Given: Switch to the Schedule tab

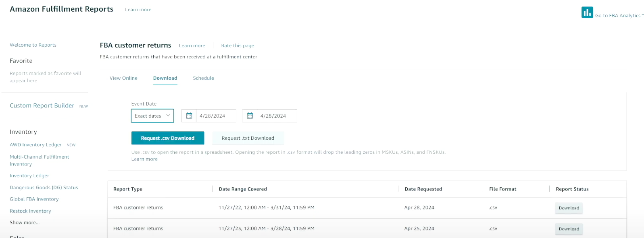Looking at the screenshot, I should coord(203,78).
